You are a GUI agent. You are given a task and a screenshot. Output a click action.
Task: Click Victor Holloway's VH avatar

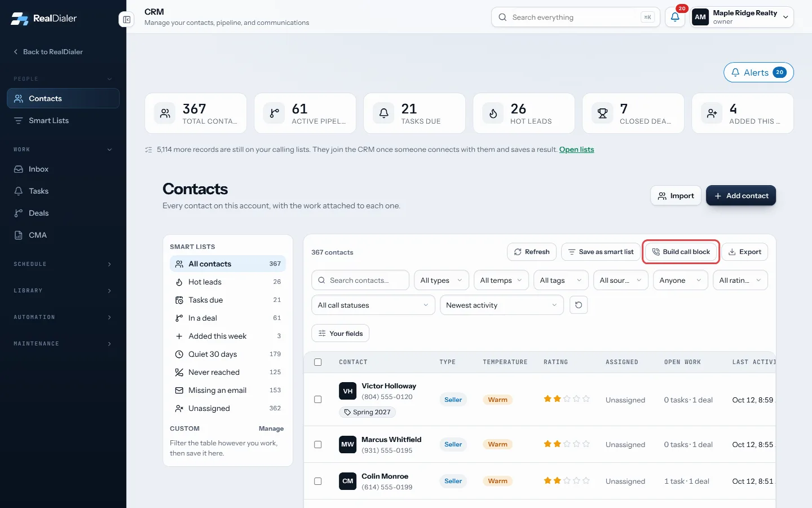(348, 391)
